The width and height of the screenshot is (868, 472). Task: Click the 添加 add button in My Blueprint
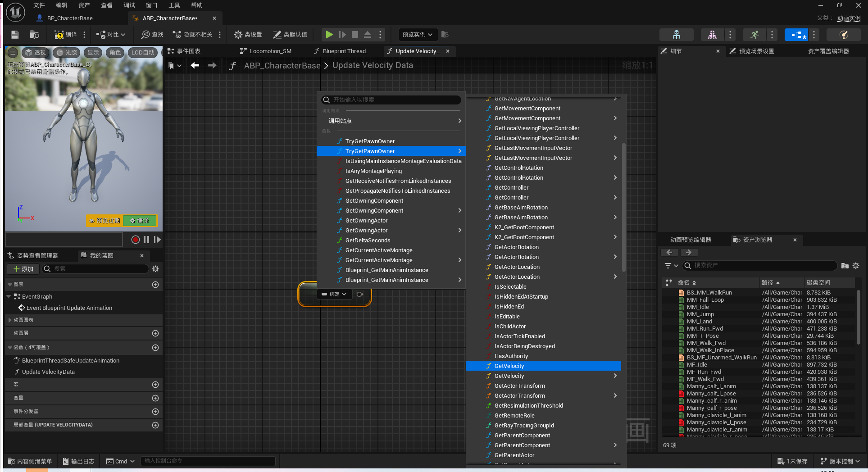point(23,269)
